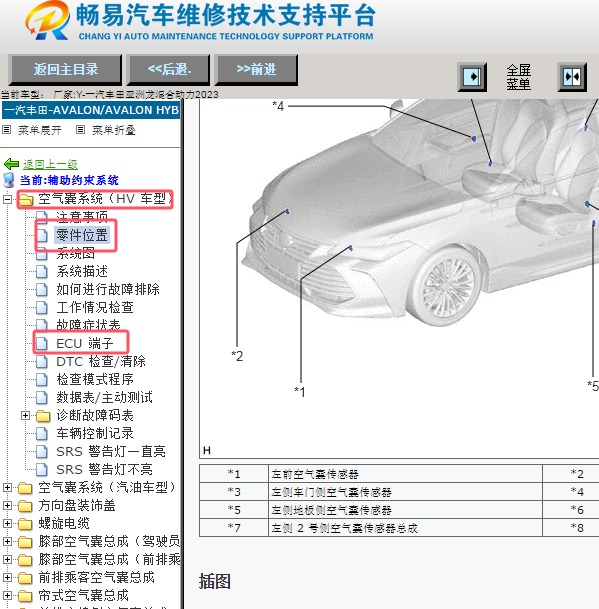Click the *2 callout label in diagram

[237, 356]
